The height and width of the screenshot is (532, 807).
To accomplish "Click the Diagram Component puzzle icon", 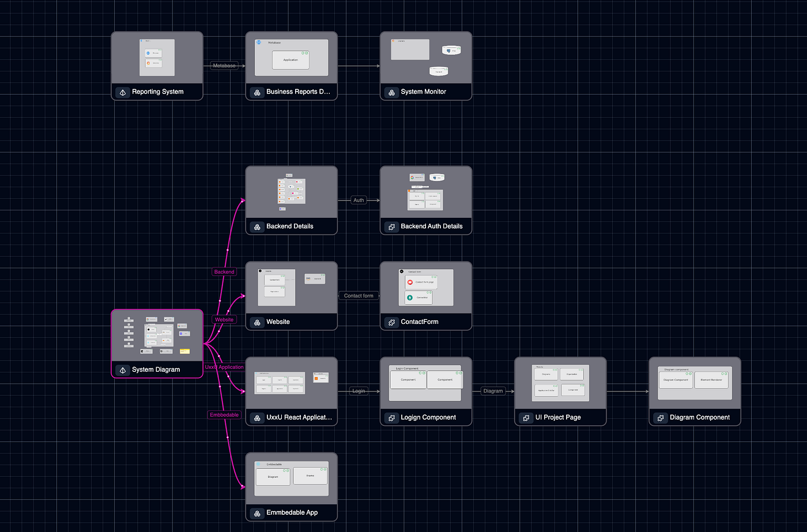I will [661, 418].
